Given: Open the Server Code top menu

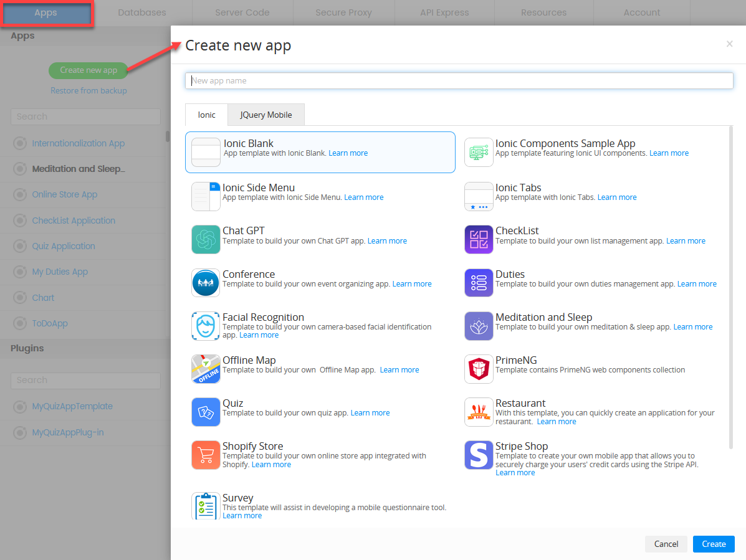Looking at the screenshot, I should [x=242, y=13].
